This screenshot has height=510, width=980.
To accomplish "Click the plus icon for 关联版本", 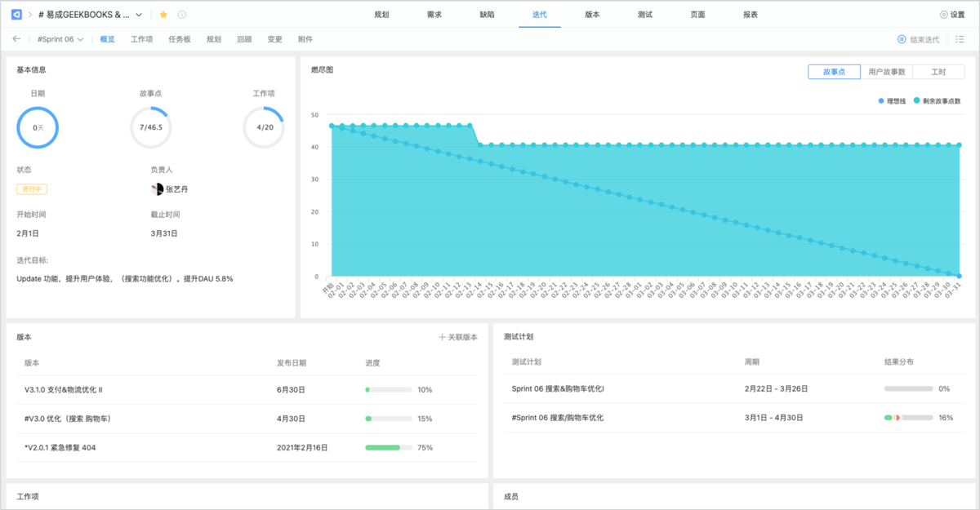I will pyautogui.click(x=442, y=337).
